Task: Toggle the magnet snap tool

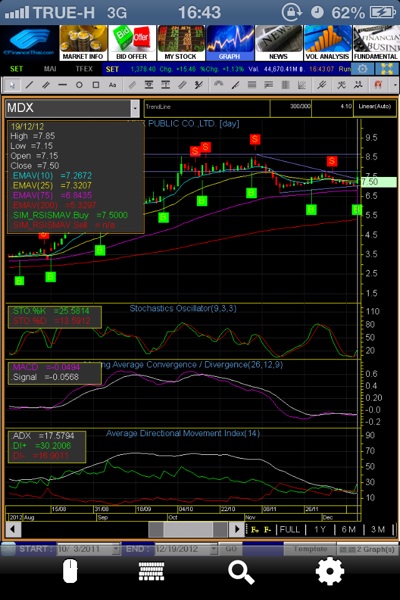Action: (378, 85)
